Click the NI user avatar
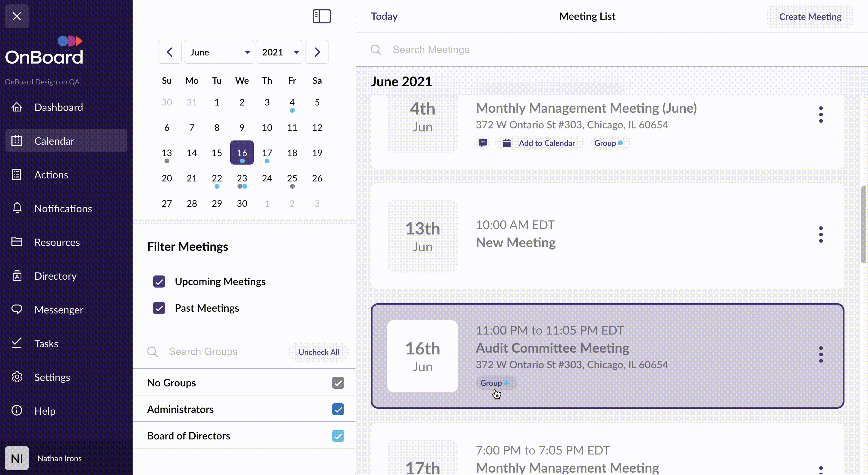 17,458
